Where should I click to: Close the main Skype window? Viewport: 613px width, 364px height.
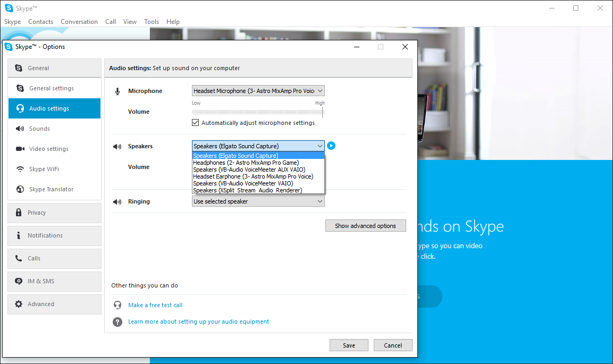click(600, 8)
